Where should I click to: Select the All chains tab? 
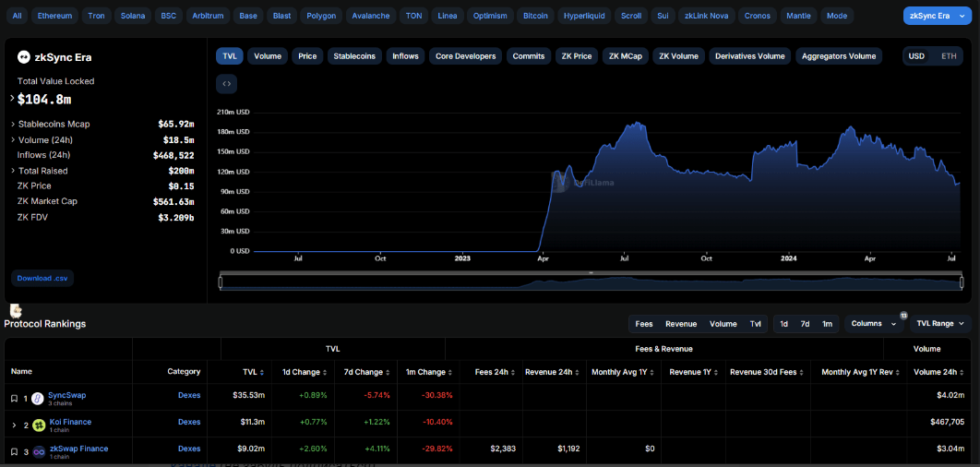point(17,16)
